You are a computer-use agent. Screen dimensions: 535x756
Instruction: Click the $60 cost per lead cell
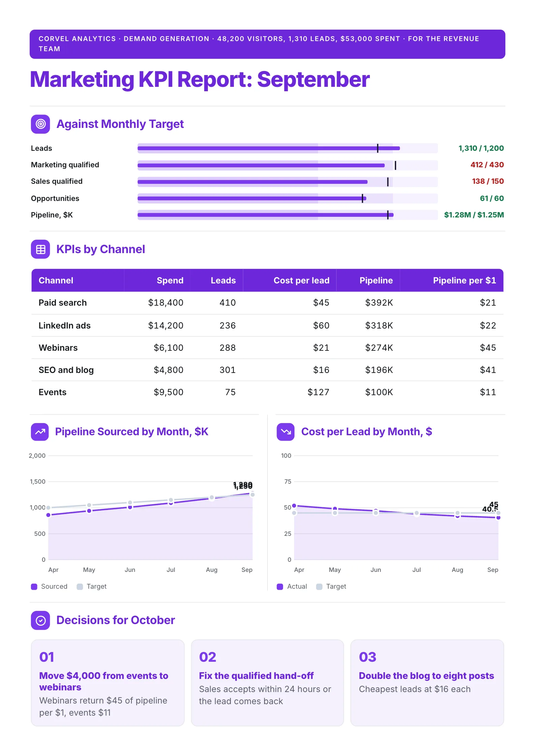tap(321, 326)
